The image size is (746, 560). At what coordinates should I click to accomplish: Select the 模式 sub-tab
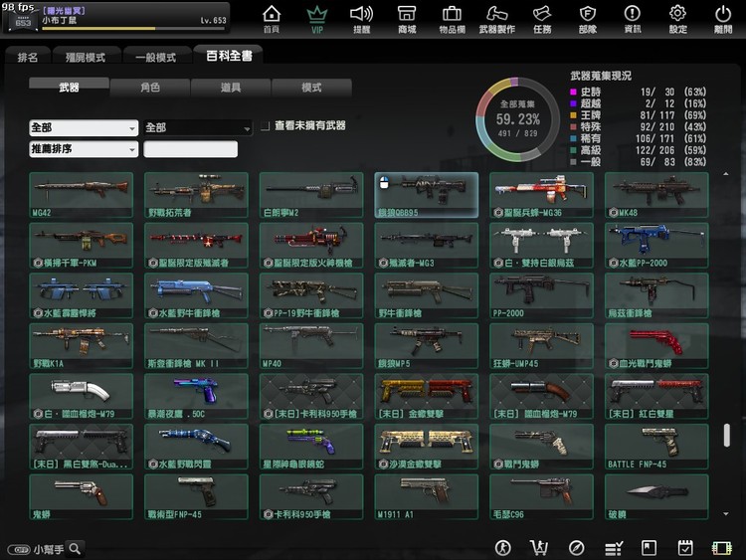tap(311, 88)
